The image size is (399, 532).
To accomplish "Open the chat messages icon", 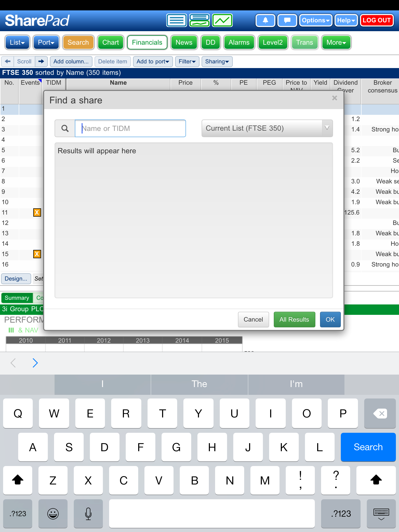I will click(287, 20).
